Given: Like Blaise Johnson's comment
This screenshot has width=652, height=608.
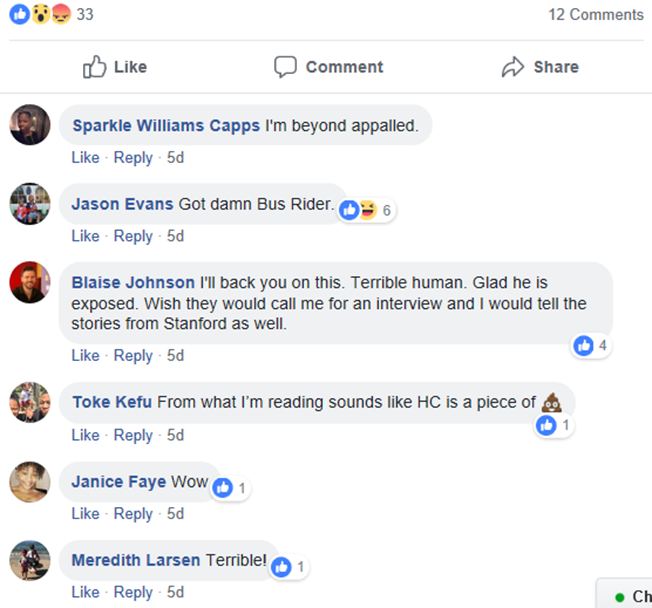Looking at the screenshot, I should [x=85, y=355].
